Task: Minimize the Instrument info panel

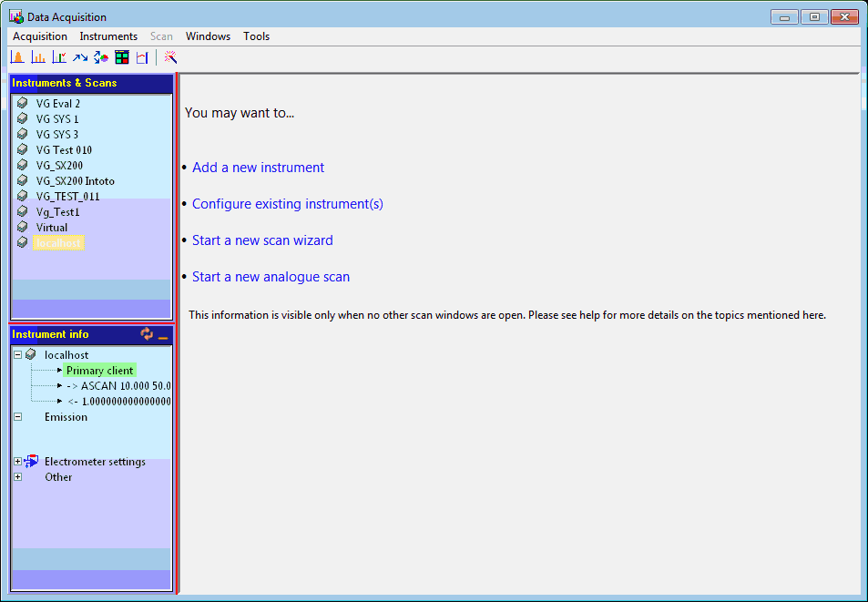Action: pyautogui.click(x=163, y=335)
